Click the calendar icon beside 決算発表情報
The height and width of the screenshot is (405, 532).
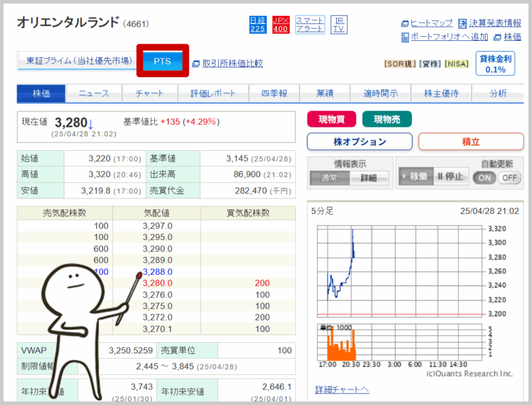pyautogui.click(x=462, y=23)
